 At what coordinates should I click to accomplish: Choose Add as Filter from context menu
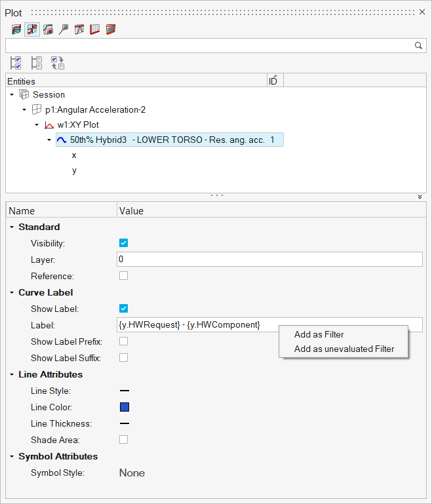click(x=319, y=334)
